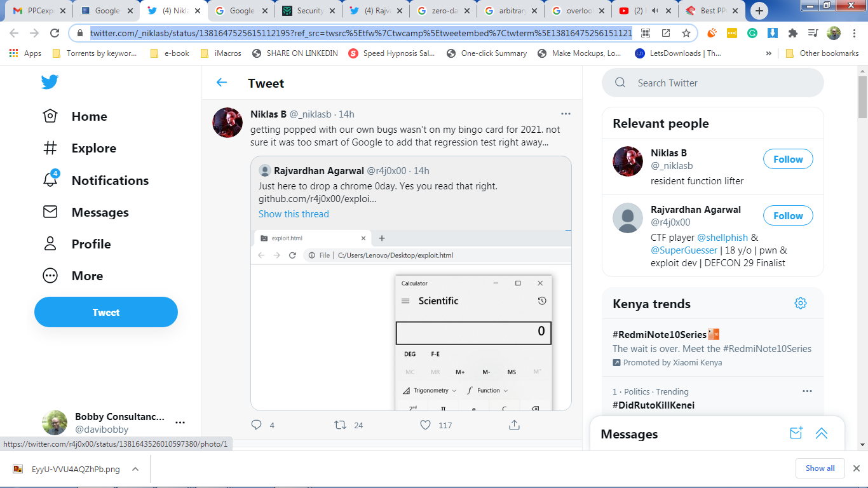
Task: Open e-book bookmark folder
Action: 170,53
